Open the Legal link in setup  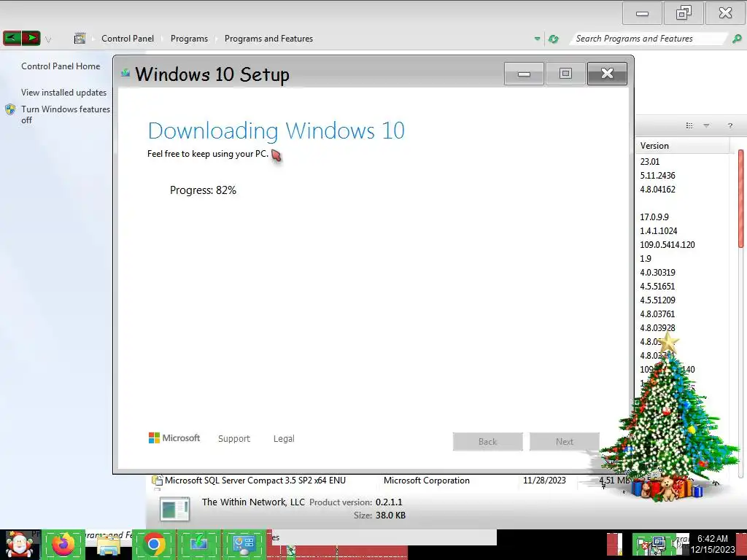[x=284, y=438]
